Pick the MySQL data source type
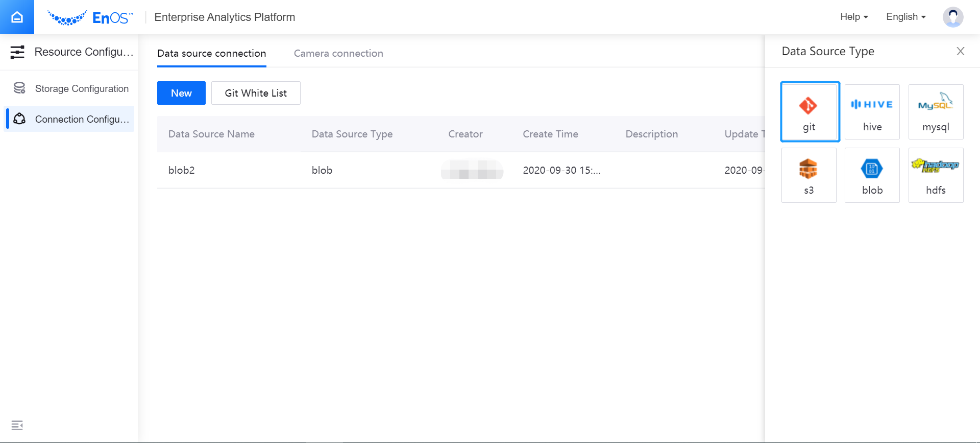The image size is (980, 443). pyautogui.click(x=935, y=112)
